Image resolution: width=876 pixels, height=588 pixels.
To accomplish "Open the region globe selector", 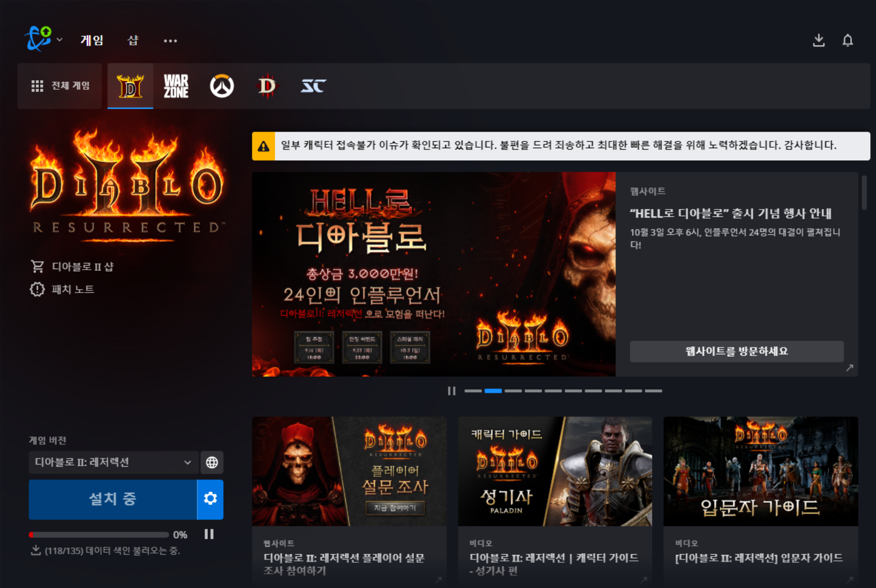I will point(212,463).
